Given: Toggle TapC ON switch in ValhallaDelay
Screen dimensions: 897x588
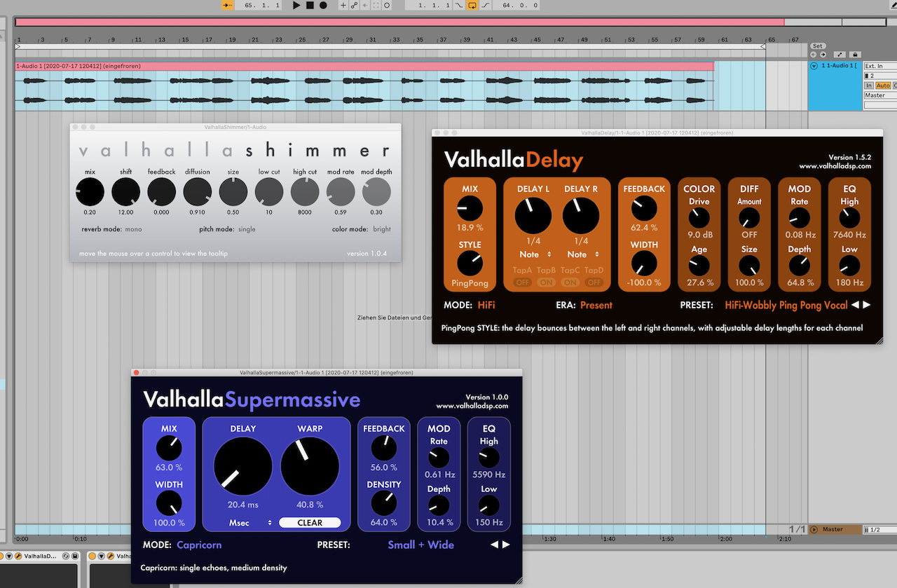Looking at the screenshot, I should 570,282.
